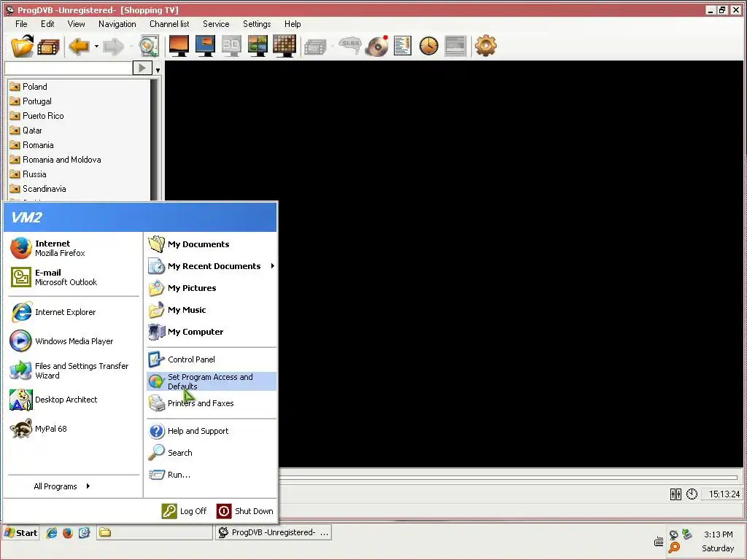The width and height of the screenshot is (747, 560).
Task: Click the four-picture mosaic monitor icon
Action: coord(258,46)
